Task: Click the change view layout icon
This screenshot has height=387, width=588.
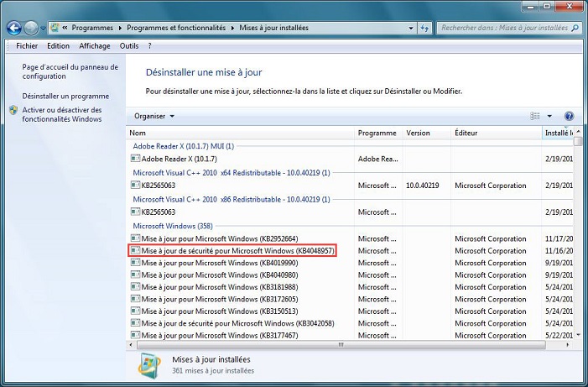Action: pyautogui.click(x=534, y=116)
